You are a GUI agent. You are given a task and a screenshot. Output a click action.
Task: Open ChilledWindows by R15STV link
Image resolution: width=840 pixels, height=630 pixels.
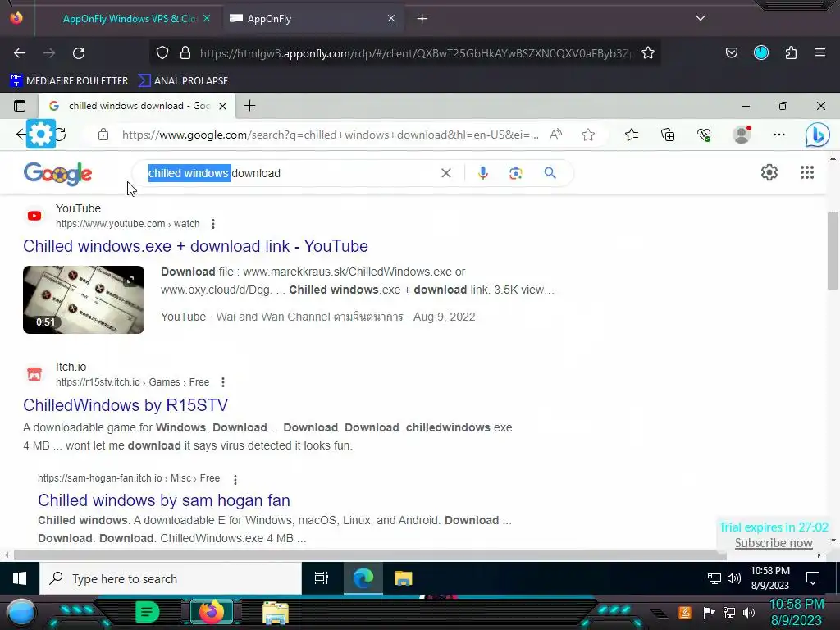pos(126,405)
